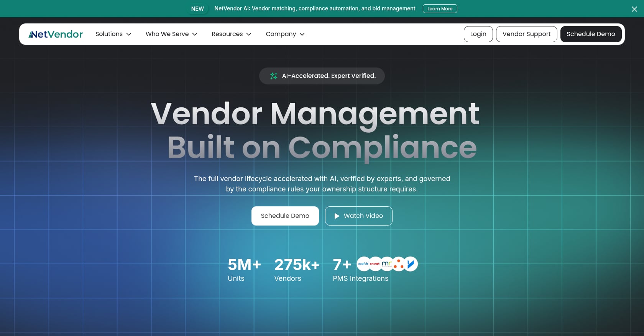Click Learn More in the top banner
This screenshot has width=644, height=336.
click(x=440, y=9)
